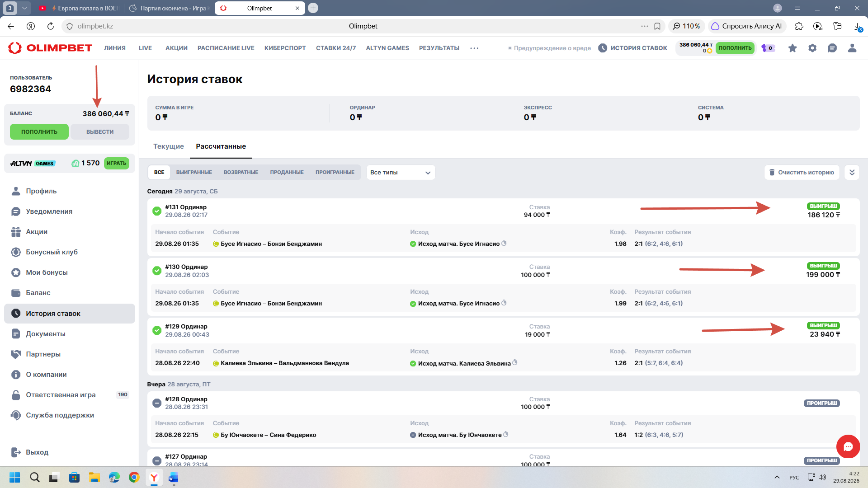The height and width of the screenshot is (488, 868).
Task: Switch to the Текущие tab
Action: (169, 146)
